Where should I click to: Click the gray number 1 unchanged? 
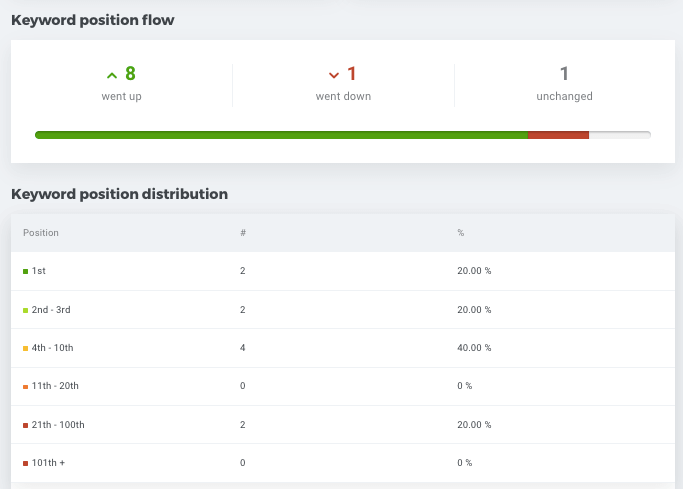coord(564,74)
